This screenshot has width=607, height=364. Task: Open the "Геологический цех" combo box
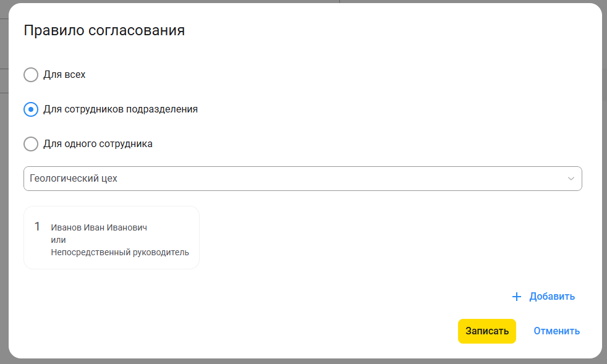[x=302, y=179]
